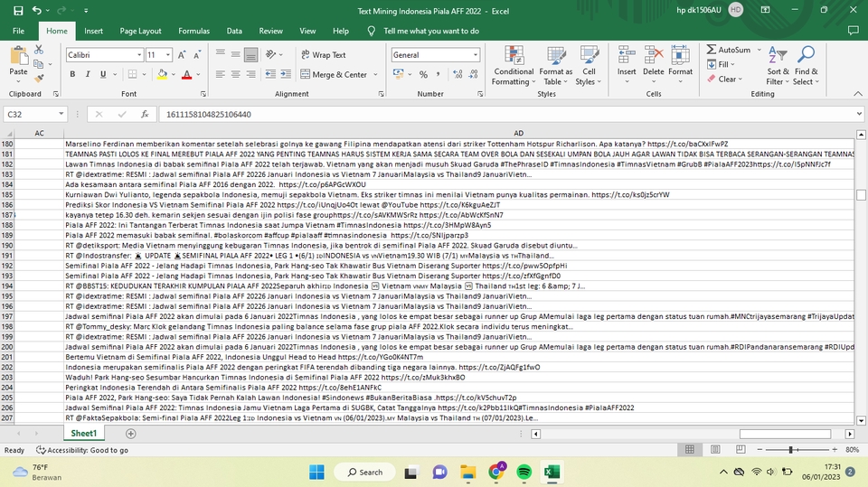Decrease indent of cell content

click(x=270, y=74)
